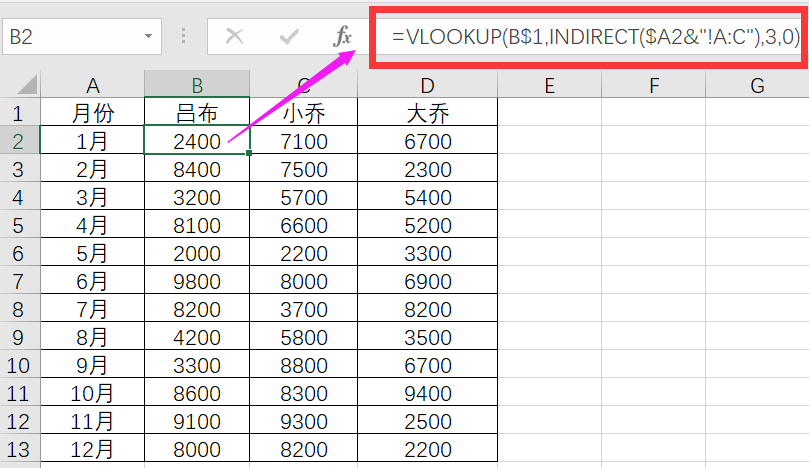This screenshot has width=809, height=468.
Task: Select row 3 header
Action: pos(19,169)
